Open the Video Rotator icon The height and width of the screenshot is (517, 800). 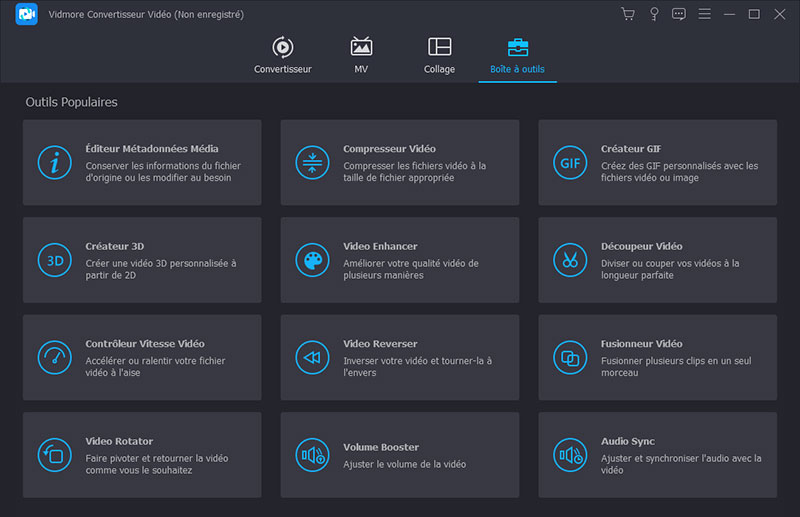(x=54, y=455)
